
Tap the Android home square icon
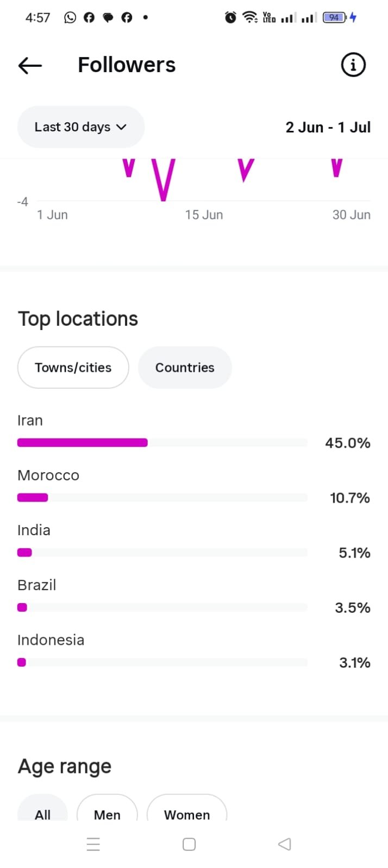pyautogui.click(x=189, y=844)
